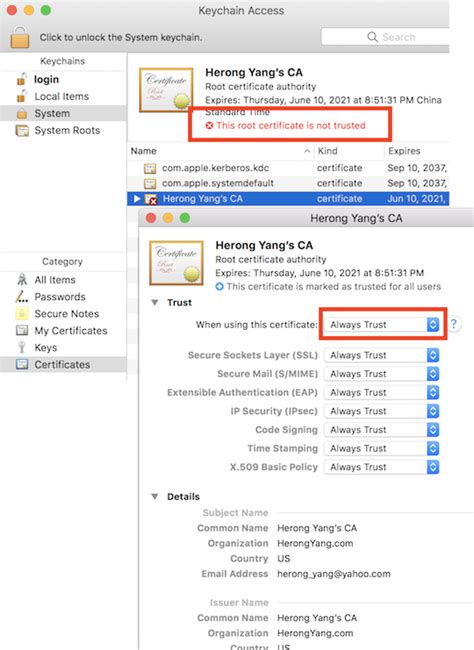Zoom the Keychain Access main window
The image size is (474, 650).
click(x=46, y=10)
